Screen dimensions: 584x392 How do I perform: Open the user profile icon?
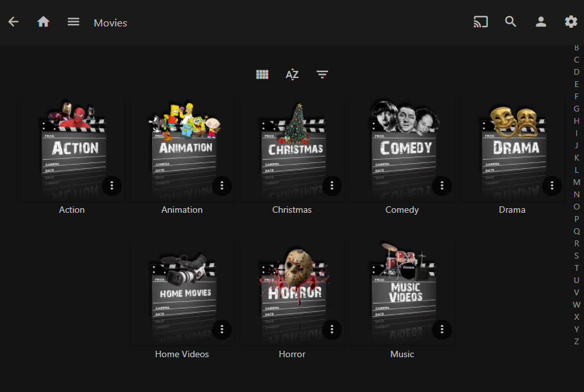coord(541,22)
